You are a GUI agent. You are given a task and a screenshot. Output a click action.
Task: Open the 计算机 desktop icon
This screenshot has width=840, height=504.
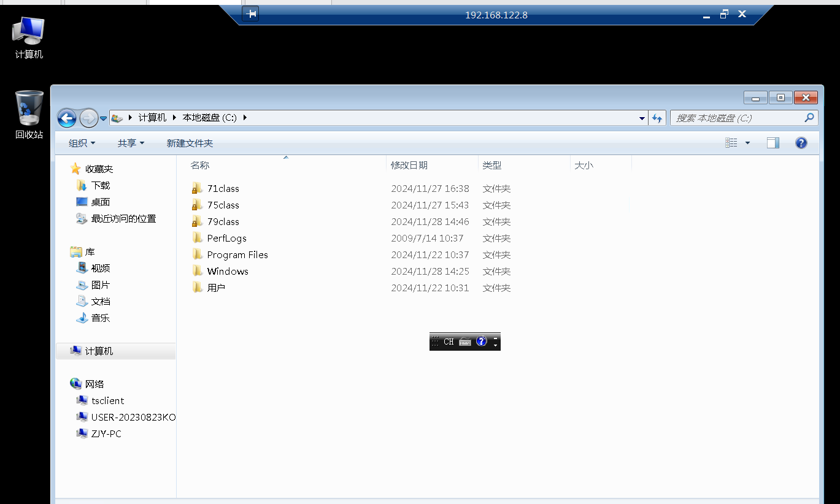[x=29, y=37]
